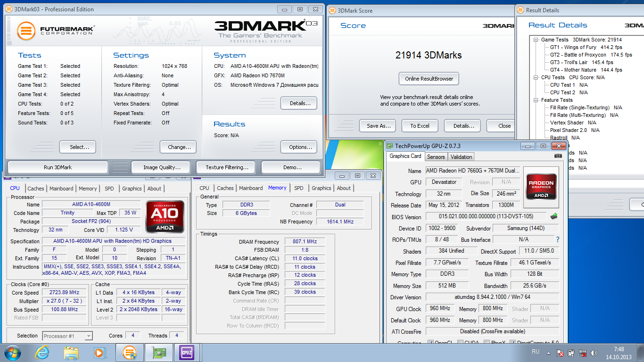Switch to the SPD tab in the right CPU-Z window
644x362 pixels.
point(299,188)
